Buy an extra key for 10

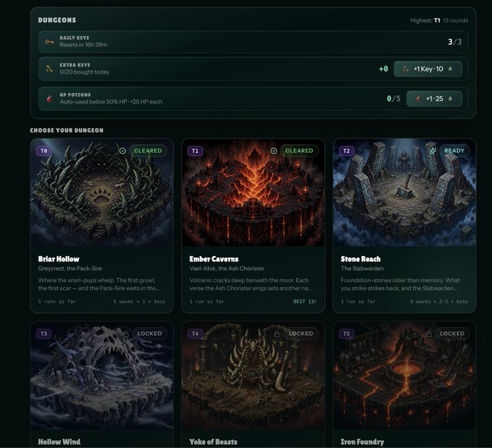point(428,69)
